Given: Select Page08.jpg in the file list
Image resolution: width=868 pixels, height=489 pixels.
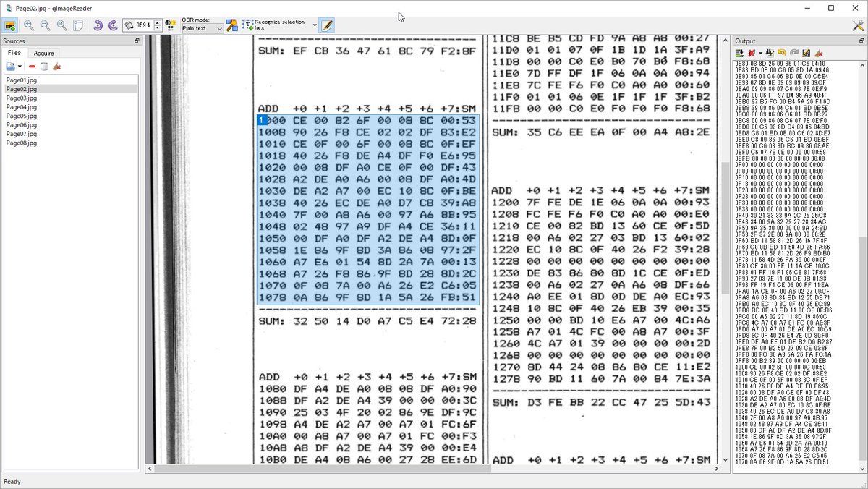Looking at the screenshot, I should coord(70,143).
